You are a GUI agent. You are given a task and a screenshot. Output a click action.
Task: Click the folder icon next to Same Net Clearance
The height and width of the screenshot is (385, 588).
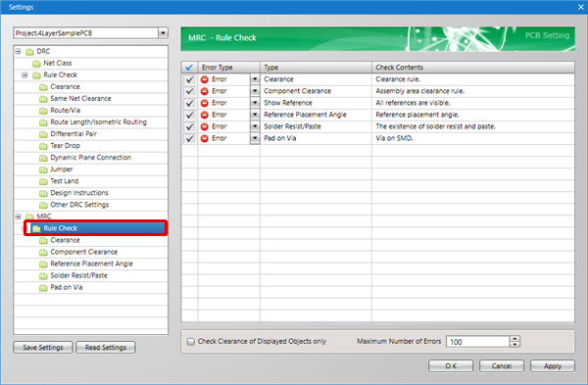[x=43, y=99]
